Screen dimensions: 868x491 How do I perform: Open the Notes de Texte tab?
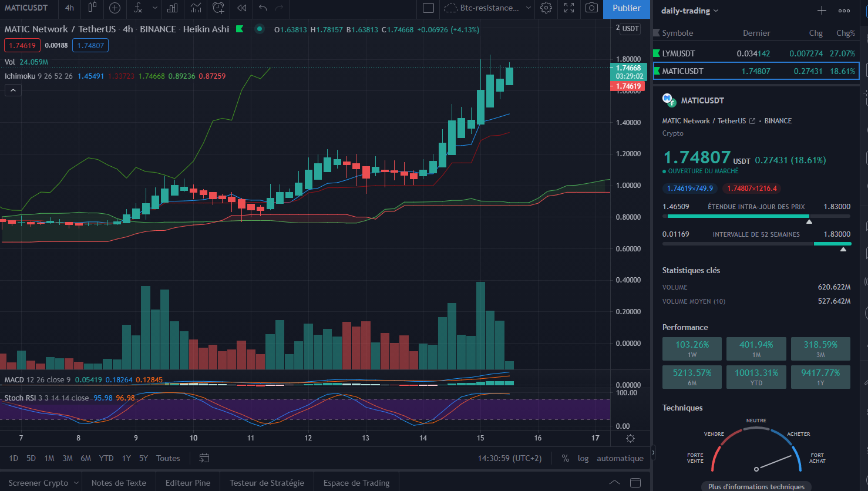(119, 483)
